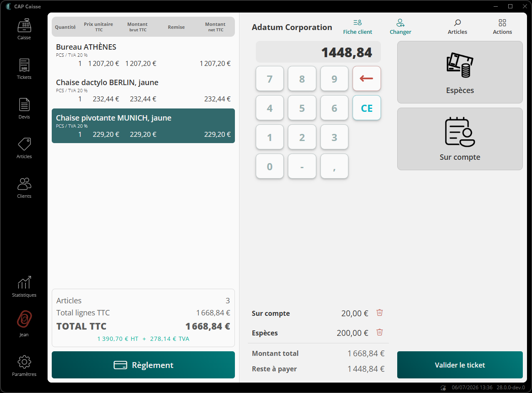
Task: Click the Adatum Corporation customer name
Action: coord(292,27)
